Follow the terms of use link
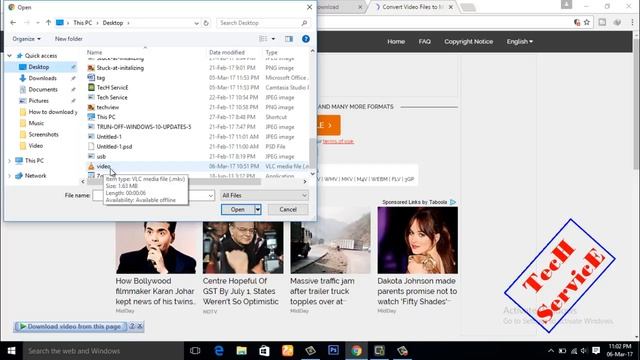This screenshot has width=640, height=360. [338, 141]
